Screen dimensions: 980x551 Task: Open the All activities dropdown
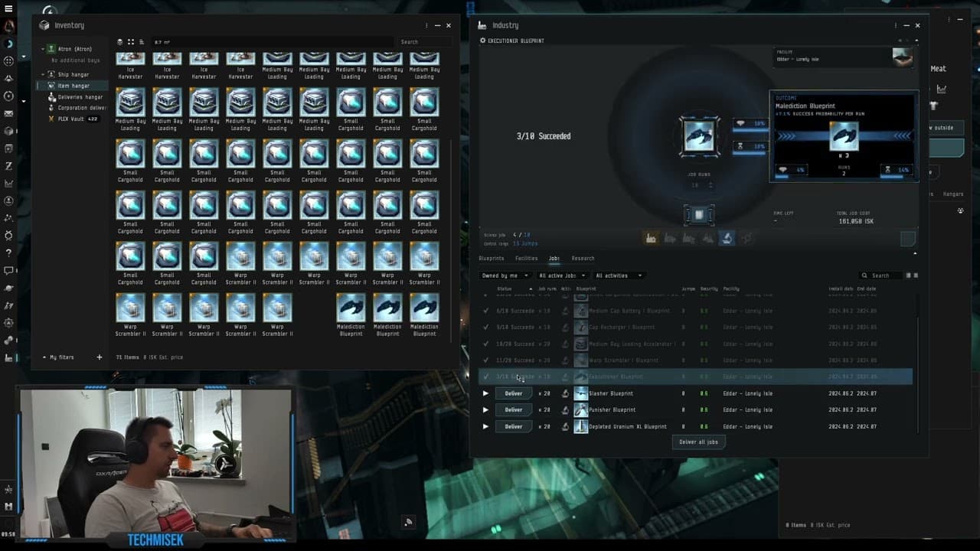tap(619, 275)
